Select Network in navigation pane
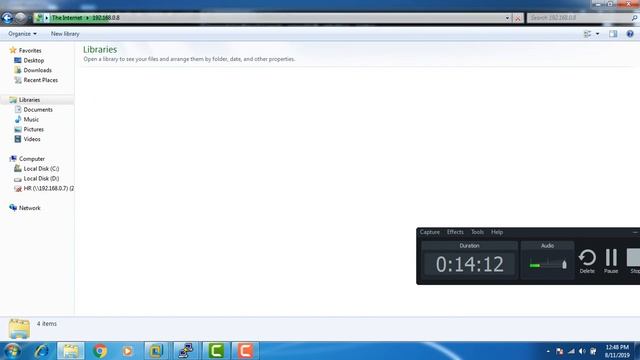 (29, 208)
